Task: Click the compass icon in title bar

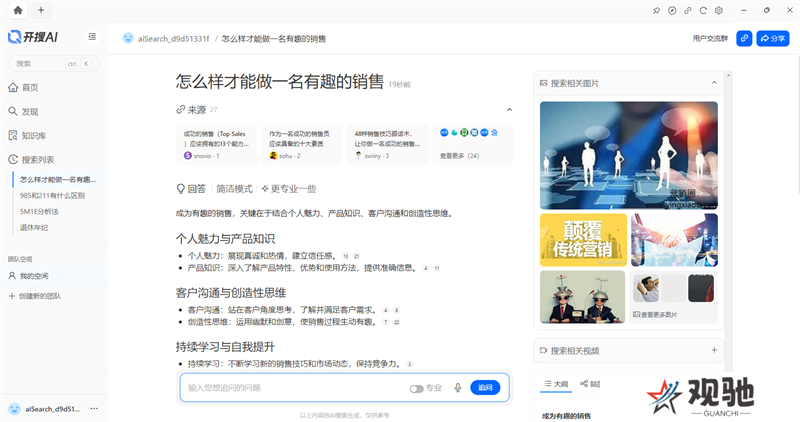Action: (672, 11)
